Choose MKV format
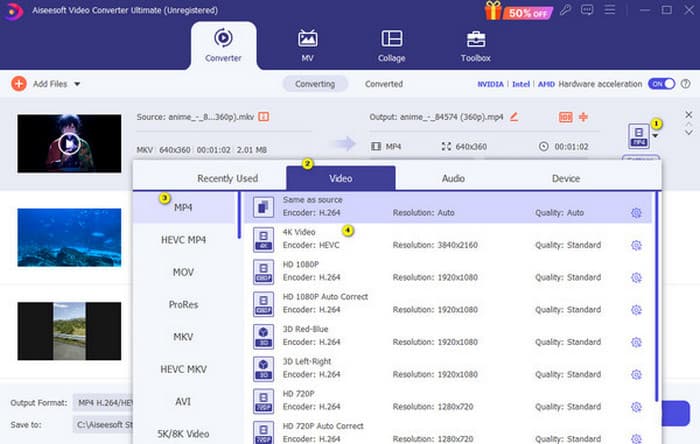The height and width of the screenshot is (444, 700). click(183, 337)
